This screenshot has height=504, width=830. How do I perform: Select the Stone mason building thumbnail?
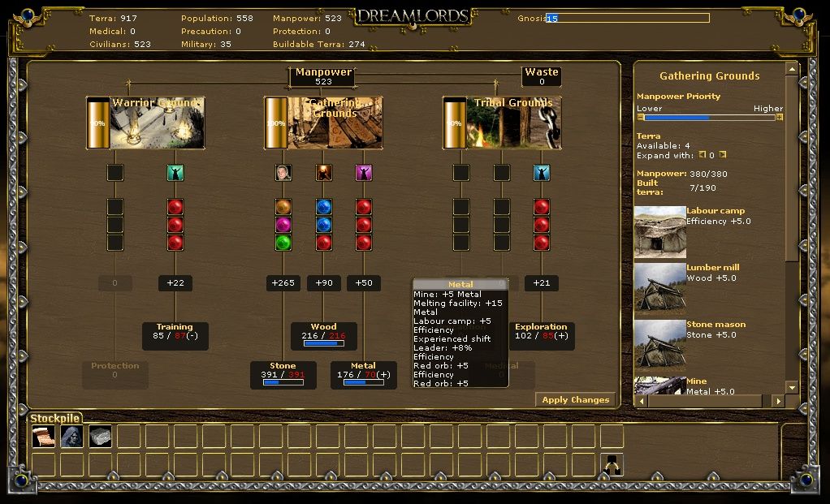click(x=660, y=346)
